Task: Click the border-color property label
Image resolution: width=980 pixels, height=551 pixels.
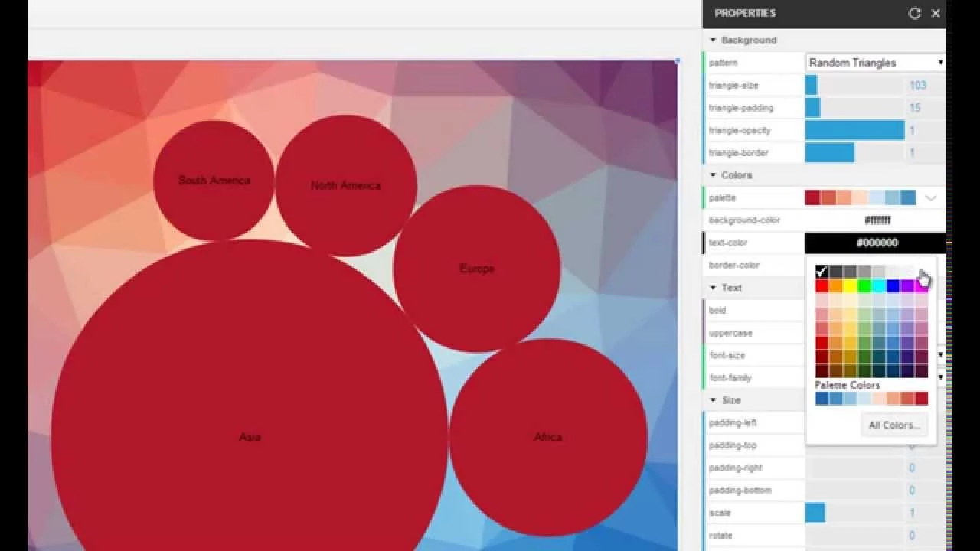Action: 733,266
